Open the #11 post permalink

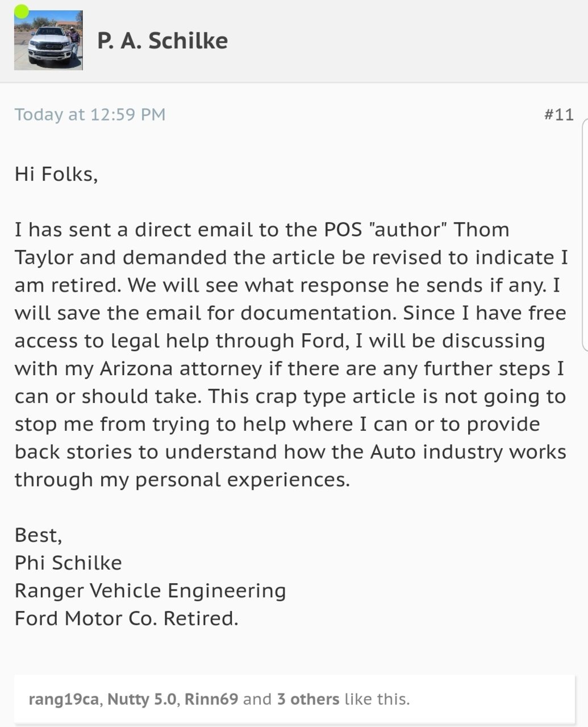pyautogui.click(x=558, y=114)
